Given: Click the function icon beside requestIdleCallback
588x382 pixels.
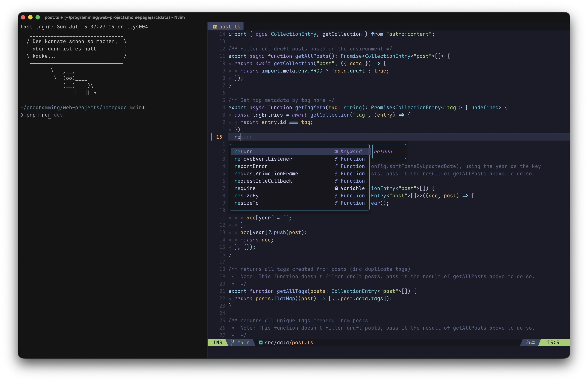Looking at the screenshot, I should (x=336, y=181).
